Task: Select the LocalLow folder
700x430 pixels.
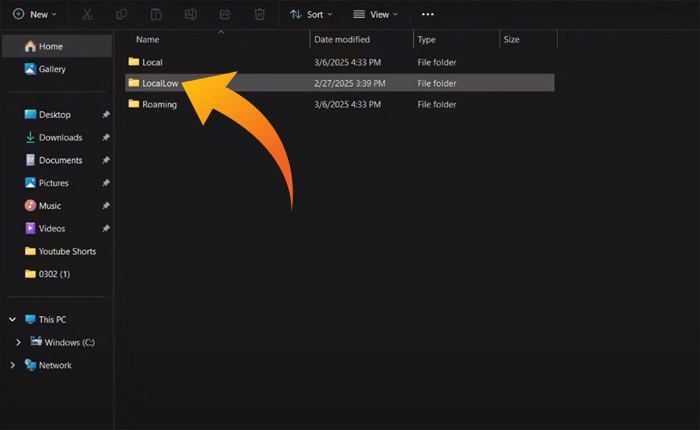Action: coord(159,83)
